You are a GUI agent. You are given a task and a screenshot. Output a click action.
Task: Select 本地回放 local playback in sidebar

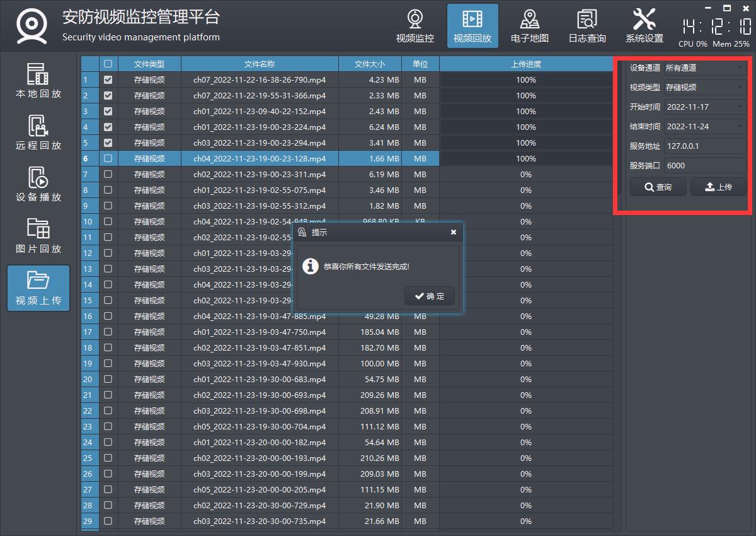coord(38,81)
